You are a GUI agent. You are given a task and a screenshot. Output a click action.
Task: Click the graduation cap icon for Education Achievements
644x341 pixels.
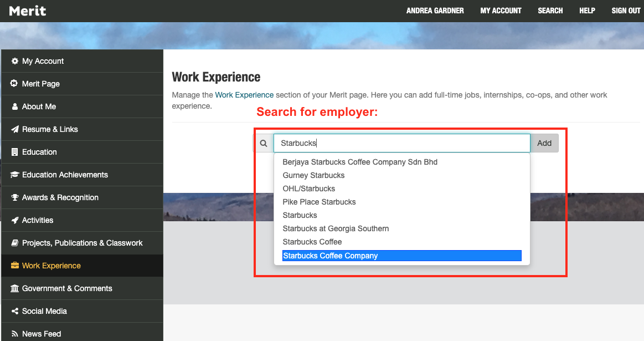(15, 175)
